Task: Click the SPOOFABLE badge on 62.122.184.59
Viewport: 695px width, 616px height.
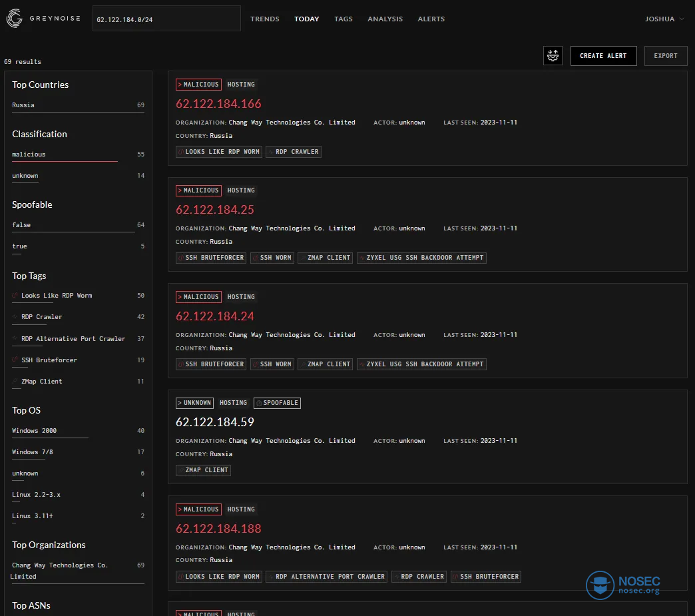Action: click(277, 403)
